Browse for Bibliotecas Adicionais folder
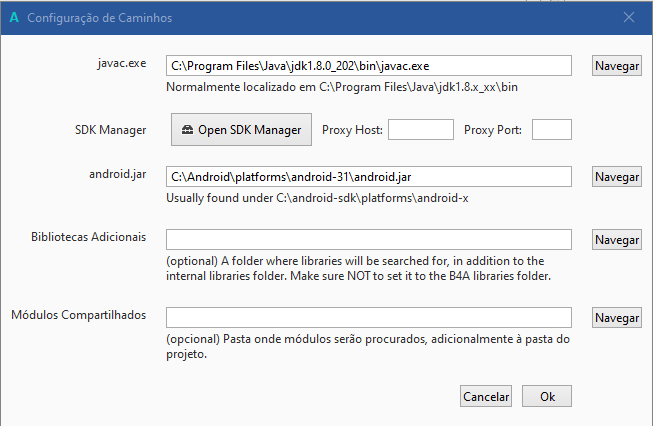This screenshot has width=653, height=426. (616, 240)
